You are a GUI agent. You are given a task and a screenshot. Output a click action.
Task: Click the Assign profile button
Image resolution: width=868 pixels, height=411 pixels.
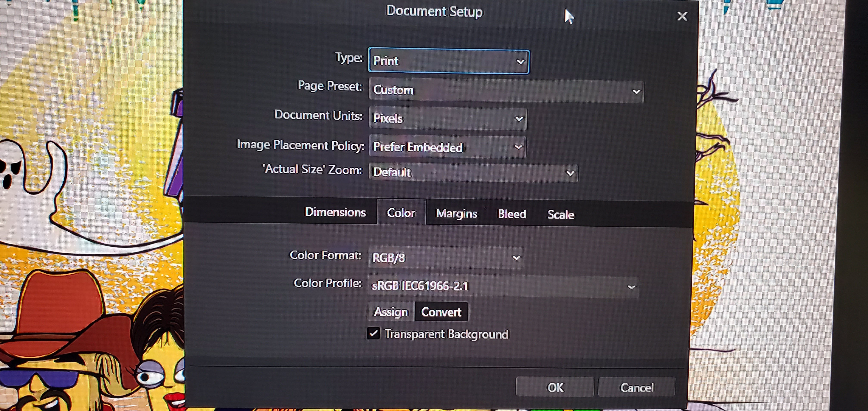point(391,312)
